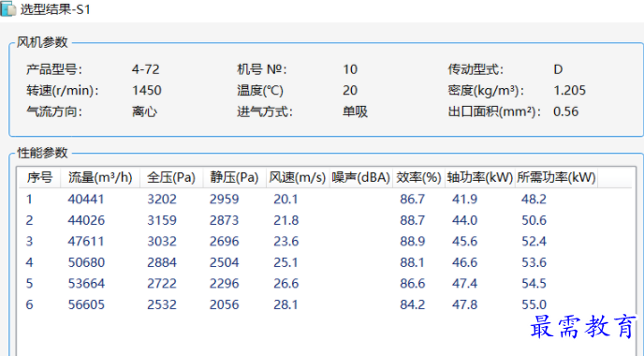The width and height of the screenshot is (644, 356).
Task: Click outlet area value 0.56
Action: 565,111
